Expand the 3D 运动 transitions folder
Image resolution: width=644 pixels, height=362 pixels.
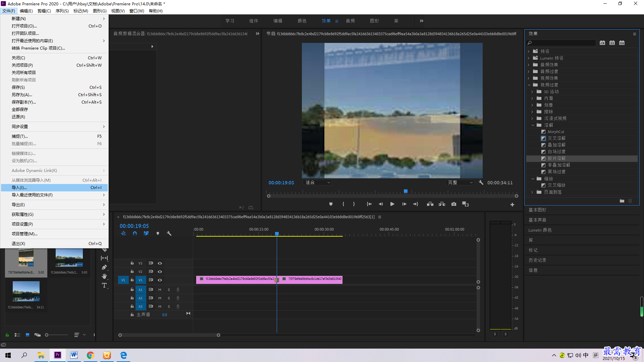click(532, 92)
